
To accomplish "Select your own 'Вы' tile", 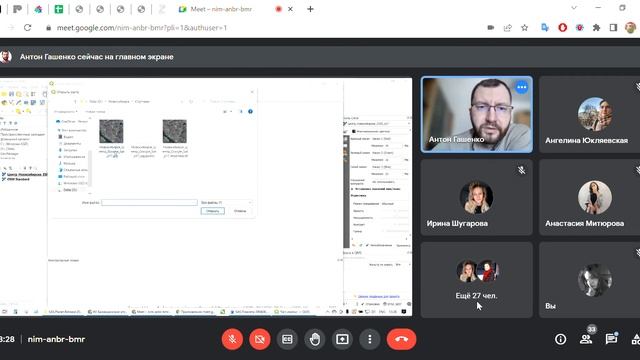I will (x=589, y=280).
